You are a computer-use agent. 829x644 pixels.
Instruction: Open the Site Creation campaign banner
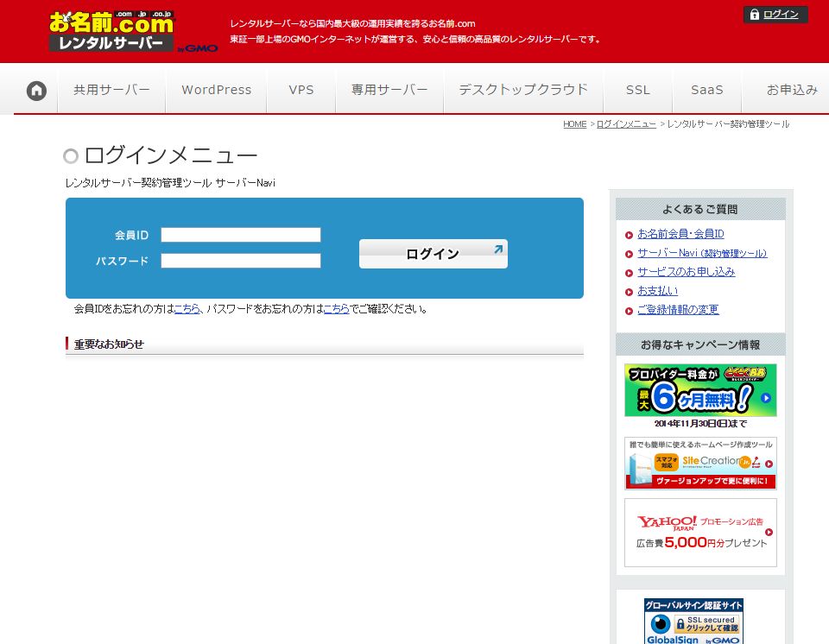tap(700, 464)
